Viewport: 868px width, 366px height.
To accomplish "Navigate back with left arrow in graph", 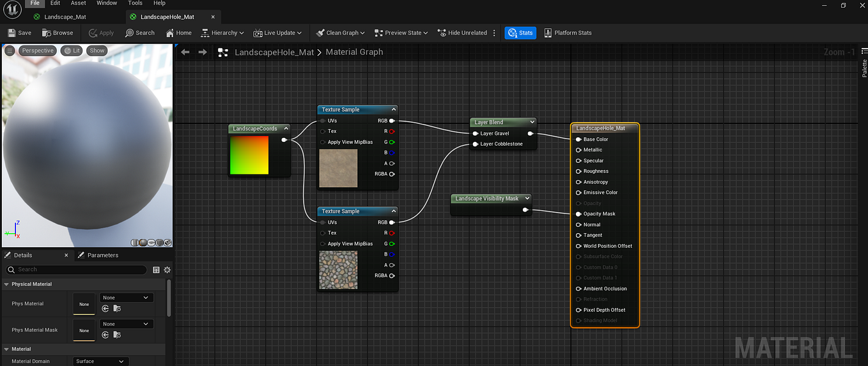I will pyautogui.click(x=185, y=52).
